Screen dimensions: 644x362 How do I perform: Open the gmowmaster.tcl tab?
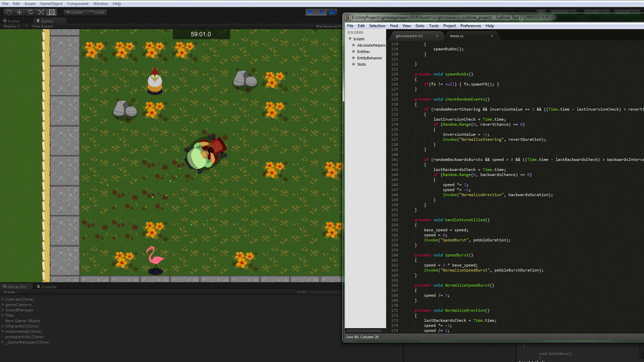409,36
